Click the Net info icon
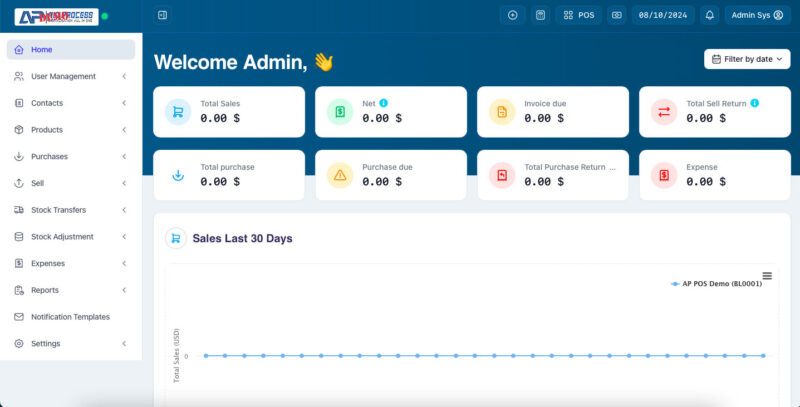800x407 pixels. click(x=384, y=103)
